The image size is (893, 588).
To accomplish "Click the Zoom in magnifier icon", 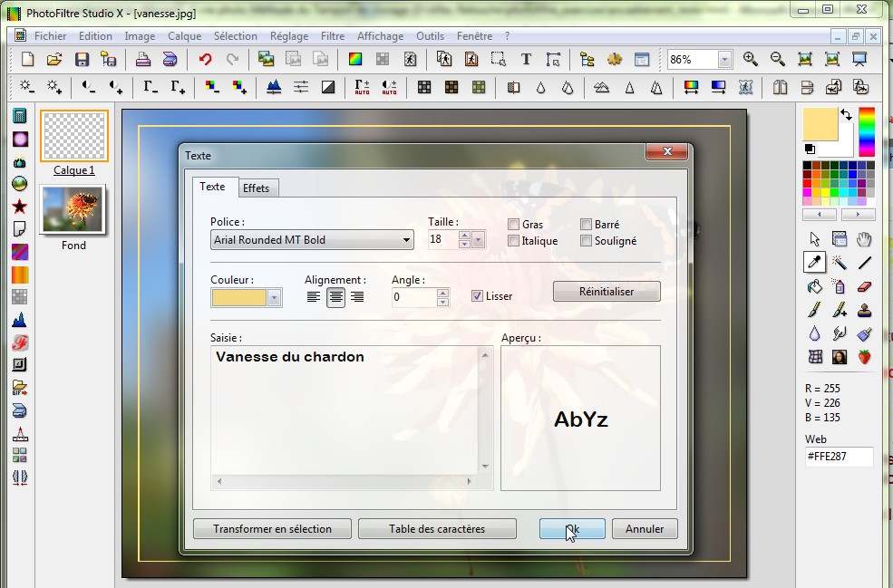I will coord(750,59).
